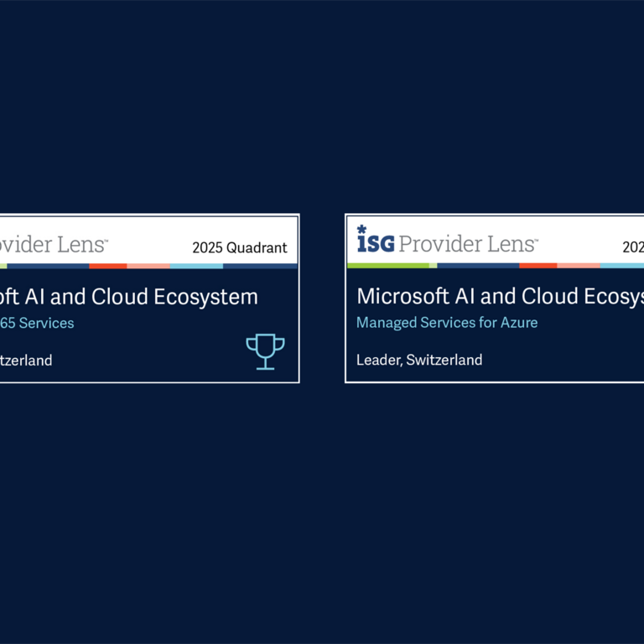Click the light blue stripe segment on the left badge
This screenshot has height=644, width=644.
click(x=196, y=266)
